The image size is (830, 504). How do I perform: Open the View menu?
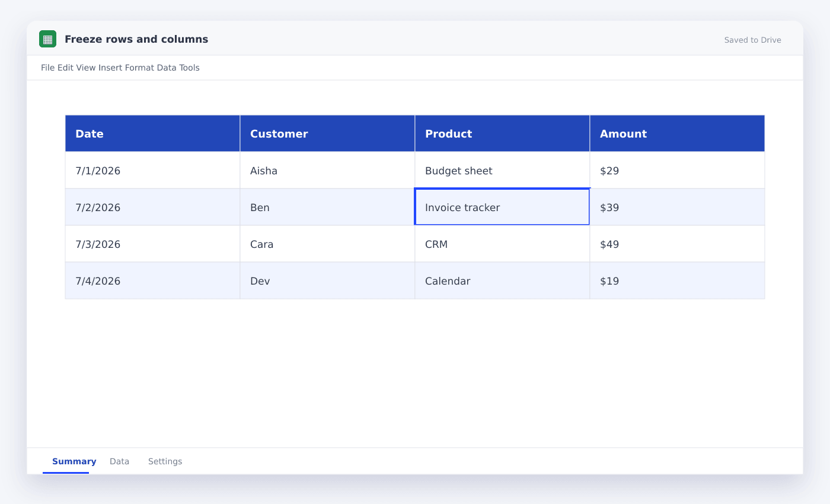[85, 68]
